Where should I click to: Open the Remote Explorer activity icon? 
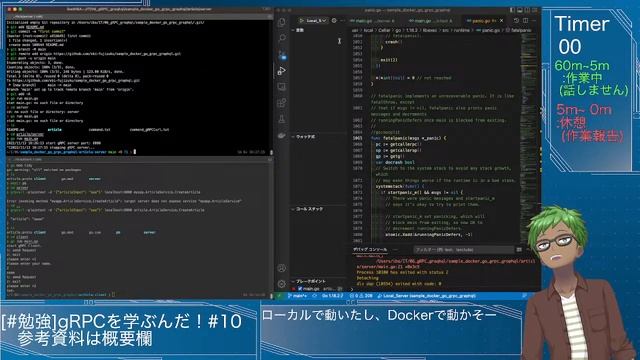tap(282, 87)
